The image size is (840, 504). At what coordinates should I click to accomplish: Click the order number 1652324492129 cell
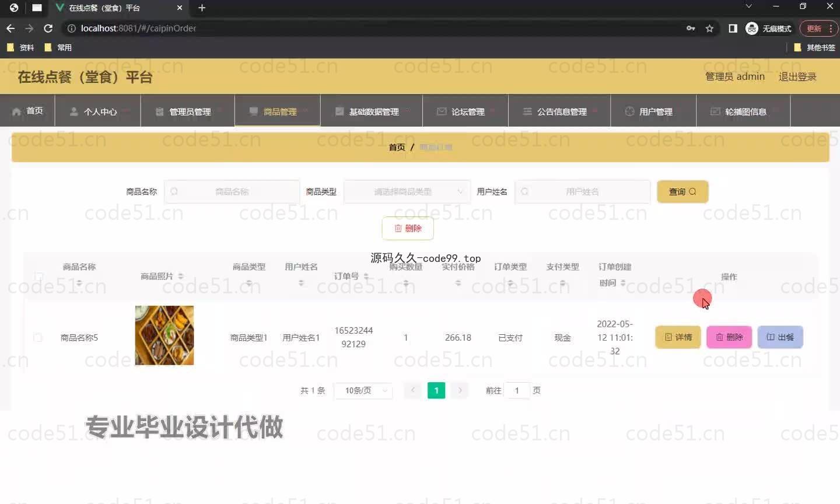353,337
